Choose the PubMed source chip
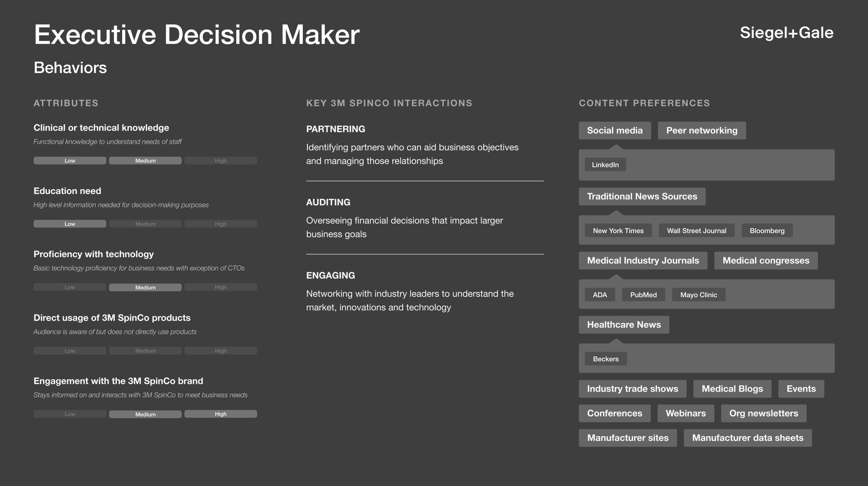 pos(643,295)
